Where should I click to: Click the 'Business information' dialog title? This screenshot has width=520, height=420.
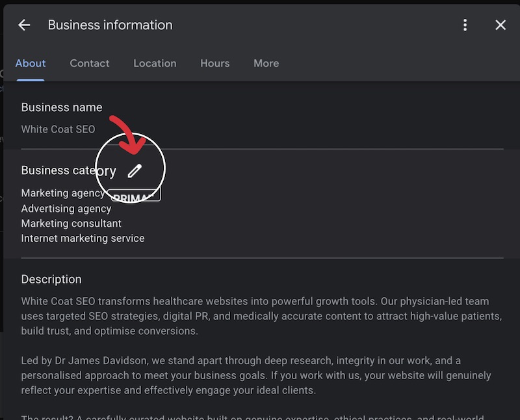point(110,25)
